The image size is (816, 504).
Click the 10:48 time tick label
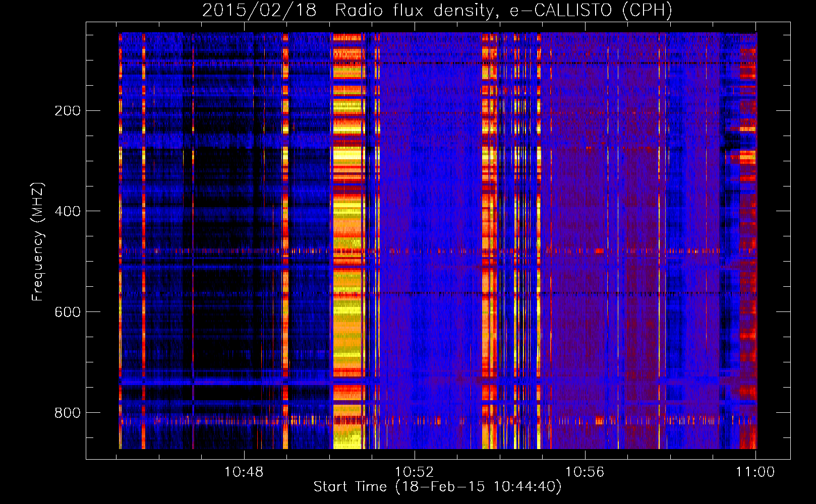pos(244,472)
